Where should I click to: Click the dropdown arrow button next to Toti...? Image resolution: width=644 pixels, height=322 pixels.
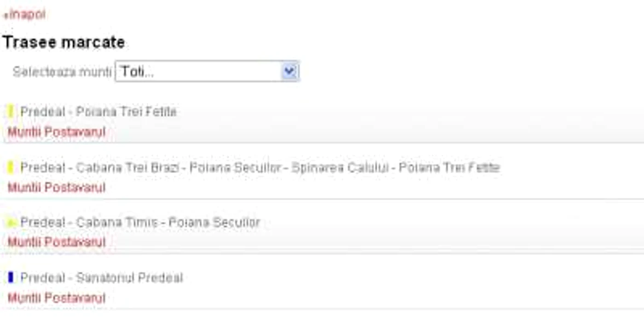pos(289,71)
